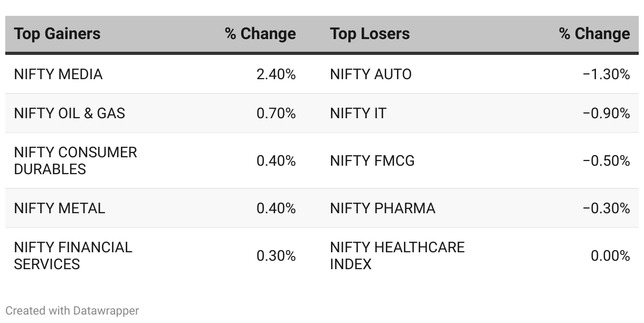This screenshot has width=644, height=323.
Task: Click the 0.70% gain value
Action: click(276, 113)
